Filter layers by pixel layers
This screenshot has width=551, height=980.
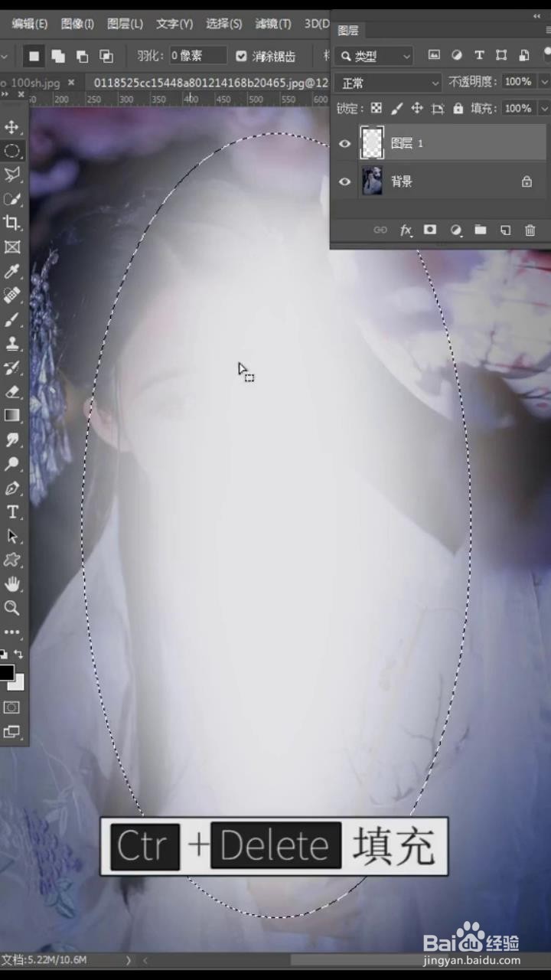pos(434,55)
